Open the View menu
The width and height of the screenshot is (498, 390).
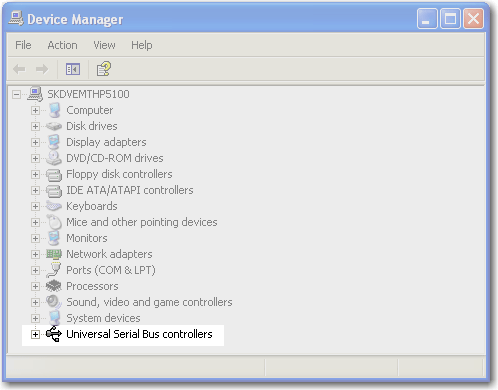(x=104, y=45)
